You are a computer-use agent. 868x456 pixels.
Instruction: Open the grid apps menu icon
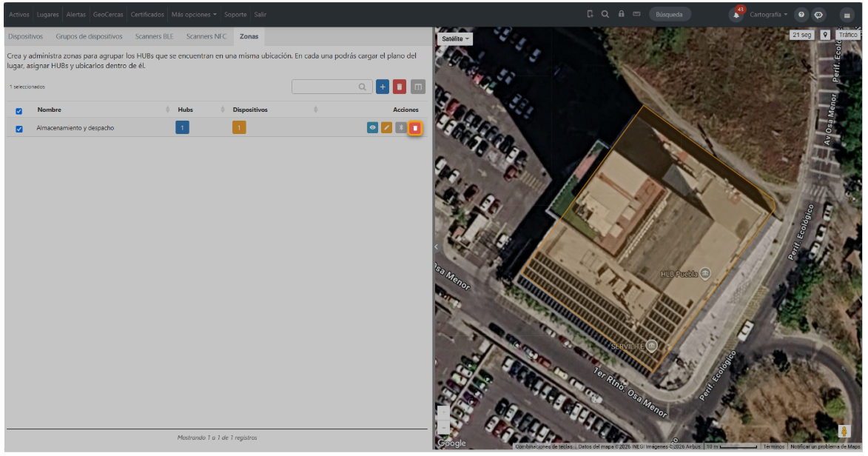point(847,15)
